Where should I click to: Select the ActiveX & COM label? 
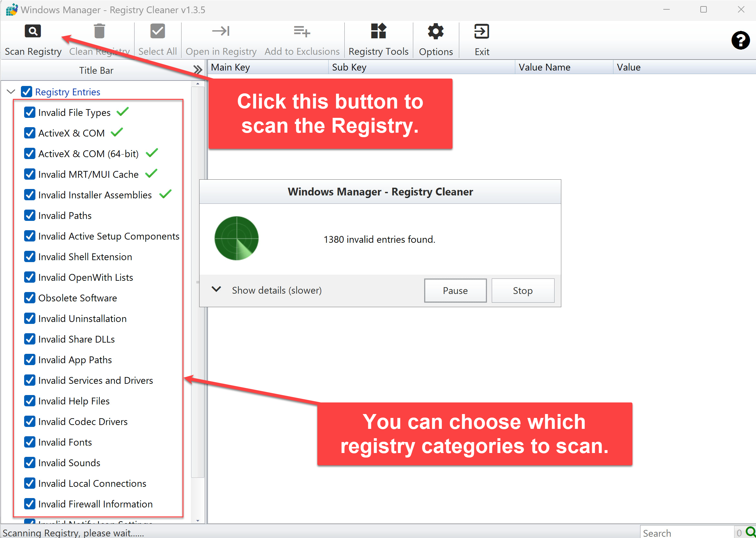[x=71, y=133]
